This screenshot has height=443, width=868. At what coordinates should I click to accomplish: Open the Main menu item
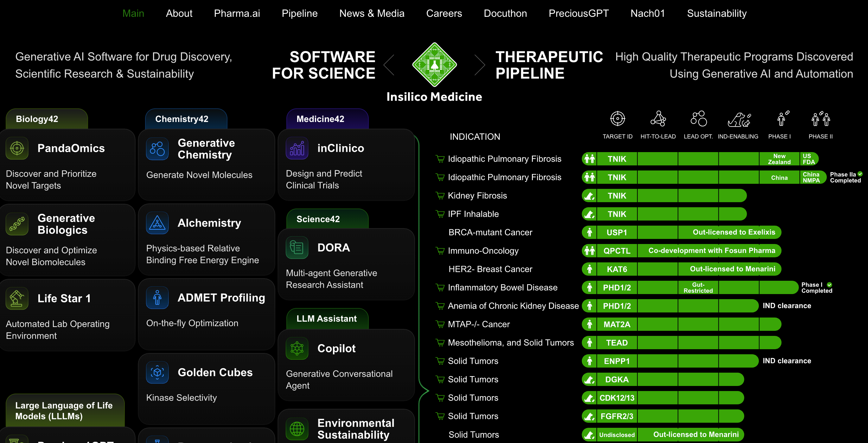133,14
